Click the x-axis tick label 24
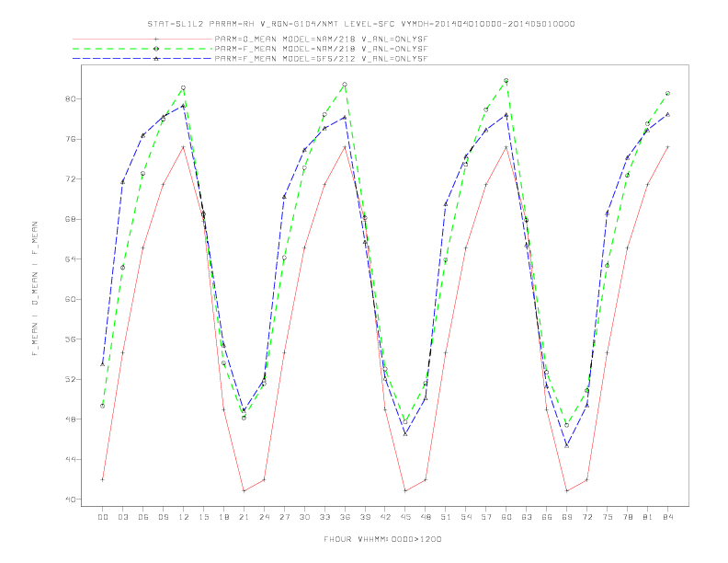 coord(264,517)
